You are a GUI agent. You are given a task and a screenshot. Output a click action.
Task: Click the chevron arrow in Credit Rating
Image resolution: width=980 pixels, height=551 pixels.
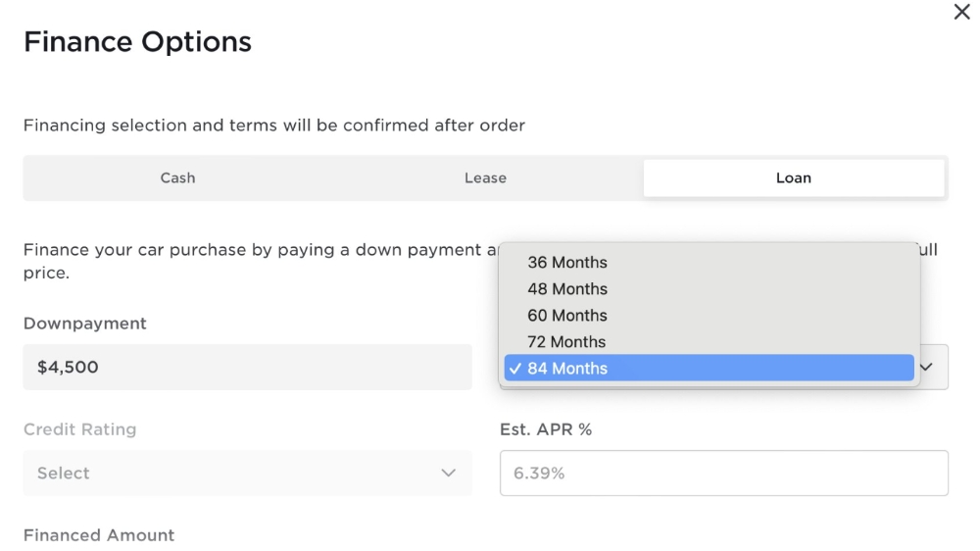point(448,474)
